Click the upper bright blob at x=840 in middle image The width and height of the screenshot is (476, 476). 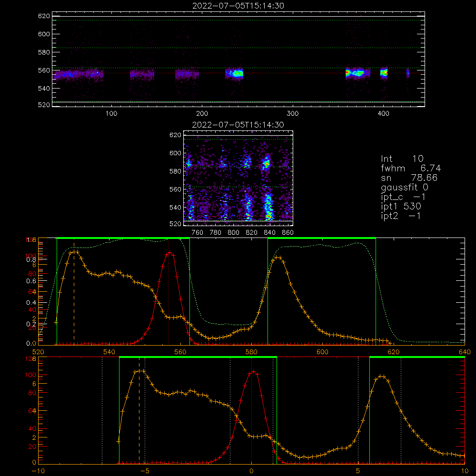267,164
